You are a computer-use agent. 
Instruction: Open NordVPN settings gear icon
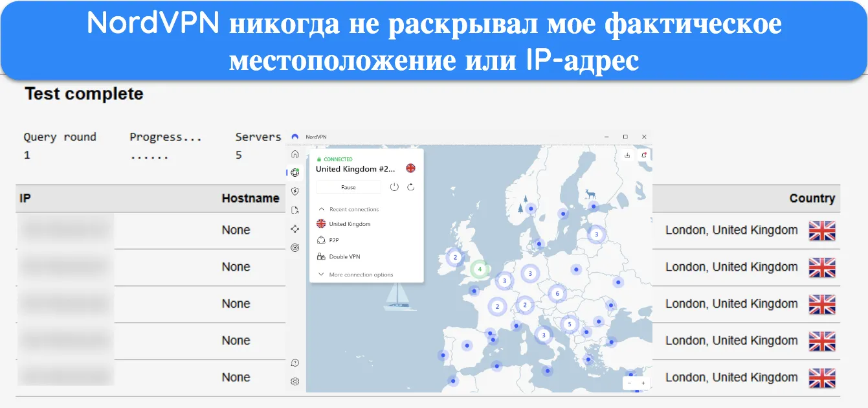[295, 381]
